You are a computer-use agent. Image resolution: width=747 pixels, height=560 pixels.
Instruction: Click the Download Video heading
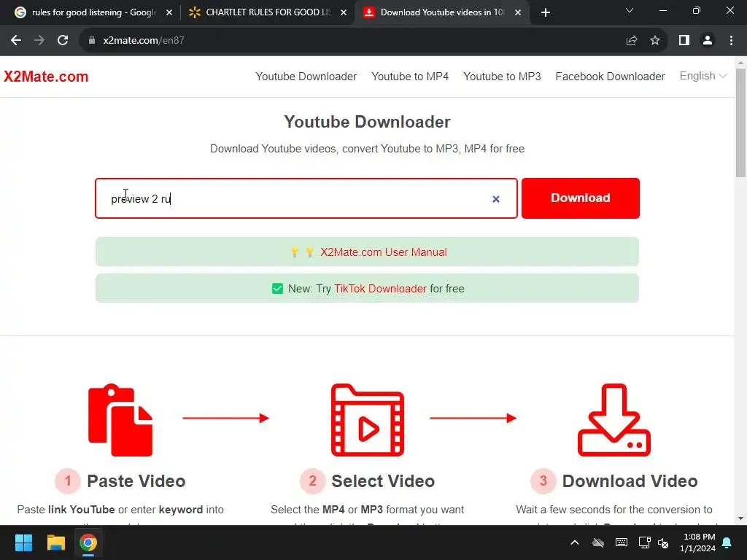pyautogui.click(x=630, y=481)
